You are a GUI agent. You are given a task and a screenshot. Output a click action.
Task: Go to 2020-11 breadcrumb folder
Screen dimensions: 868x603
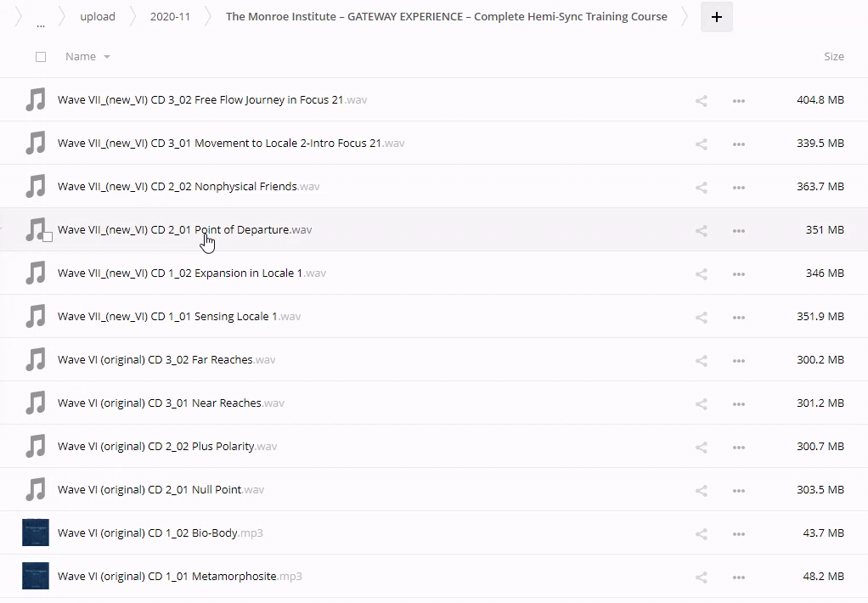pyautogui.click(x=170, y=17)
